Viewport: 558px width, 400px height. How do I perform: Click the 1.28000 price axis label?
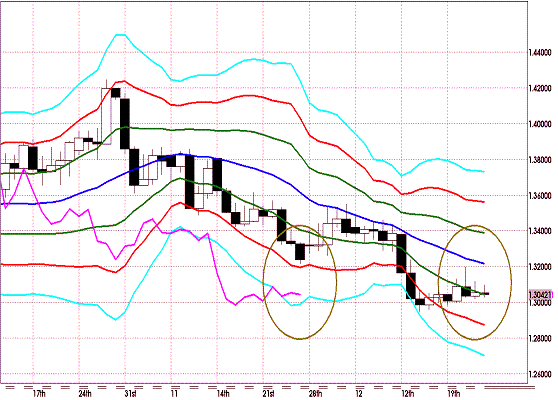(540, 338)
